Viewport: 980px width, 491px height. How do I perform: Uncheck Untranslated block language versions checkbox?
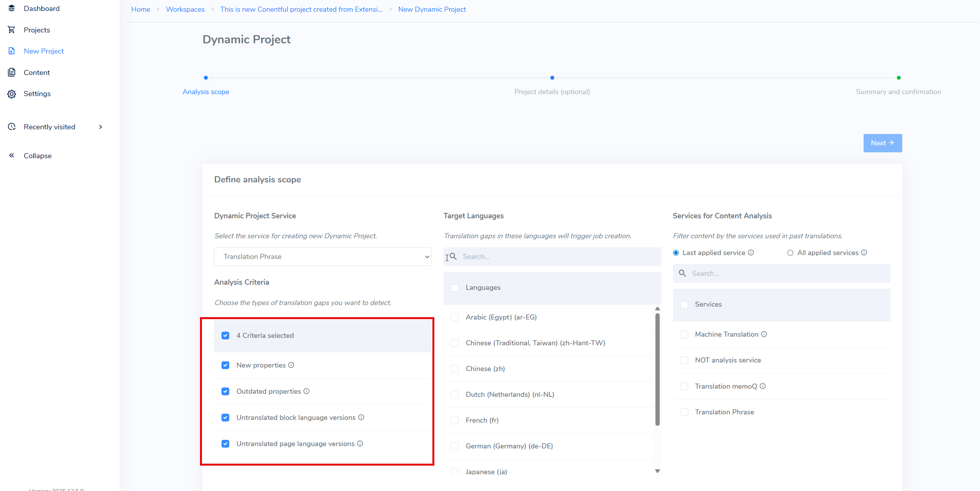click(x=225, y=418)
